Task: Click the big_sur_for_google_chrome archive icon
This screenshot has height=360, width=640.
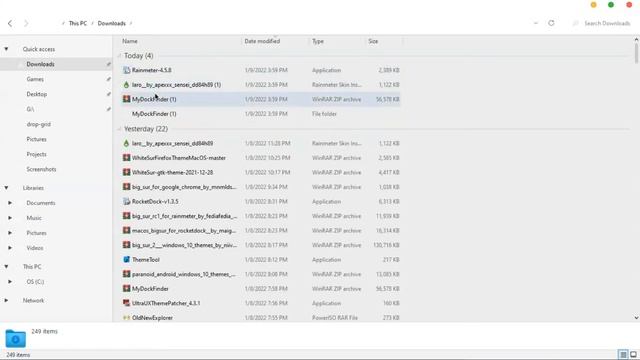Action: 127,187
